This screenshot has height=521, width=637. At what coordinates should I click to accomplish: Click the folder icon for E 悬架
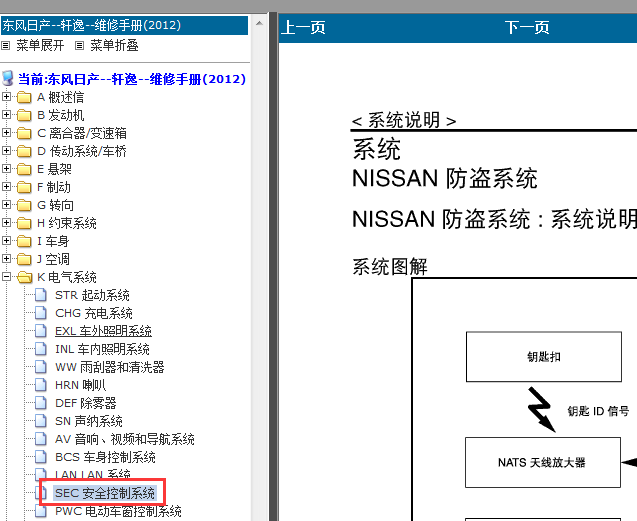24,169
